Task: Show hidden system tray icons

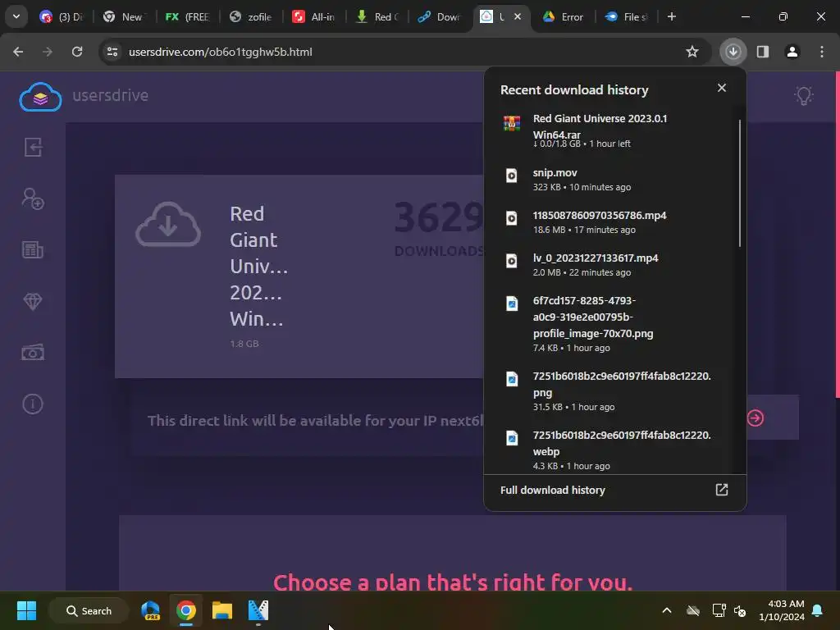Action: tap(666, 610)
